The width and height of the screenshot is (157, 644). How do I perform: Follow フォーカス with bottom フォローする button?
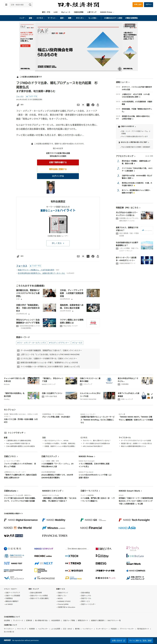(x=35, y=266)
